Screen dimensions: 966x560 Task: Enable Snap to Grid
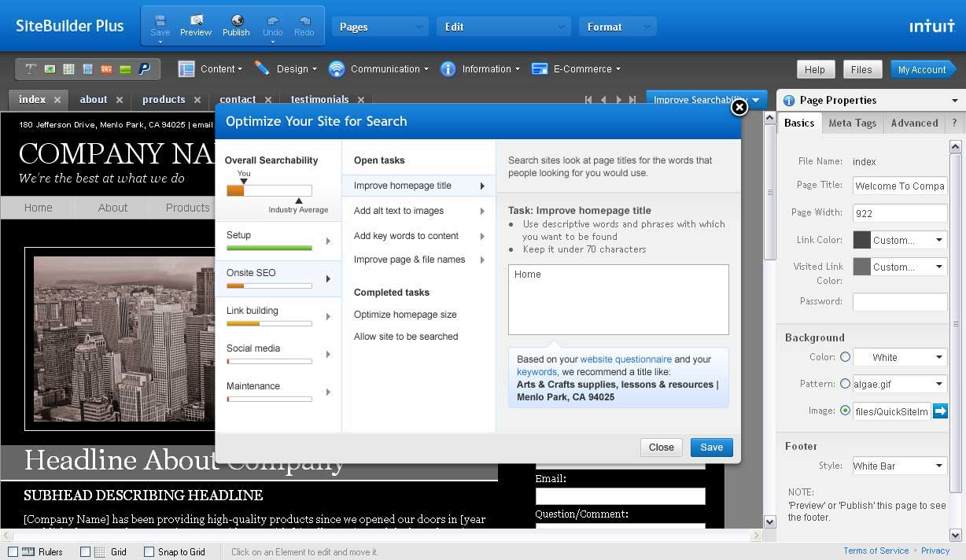149,552
